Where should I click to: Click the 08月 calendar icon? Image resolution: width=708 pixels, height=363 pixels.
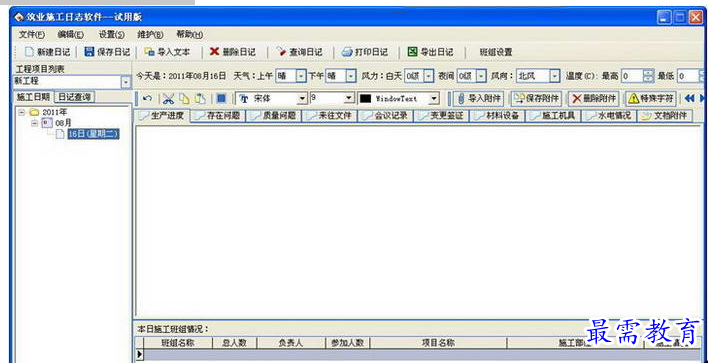coord(47,123)
